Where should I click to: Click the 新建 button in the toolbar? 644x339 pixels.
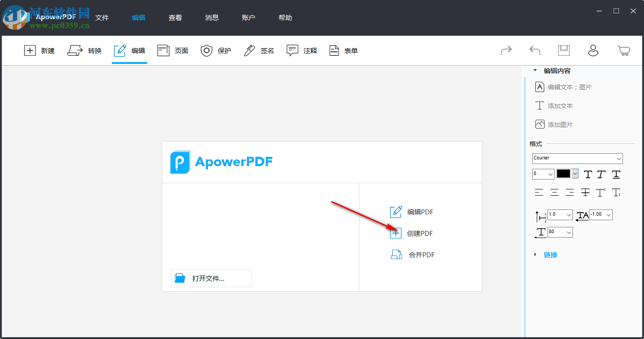tap(40, 50)
